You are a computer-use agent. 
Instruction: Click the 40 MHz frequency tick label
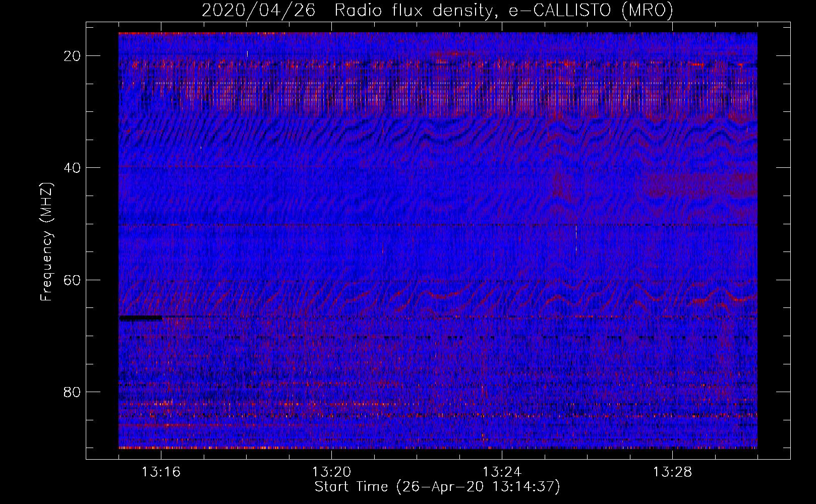point(73,168)
